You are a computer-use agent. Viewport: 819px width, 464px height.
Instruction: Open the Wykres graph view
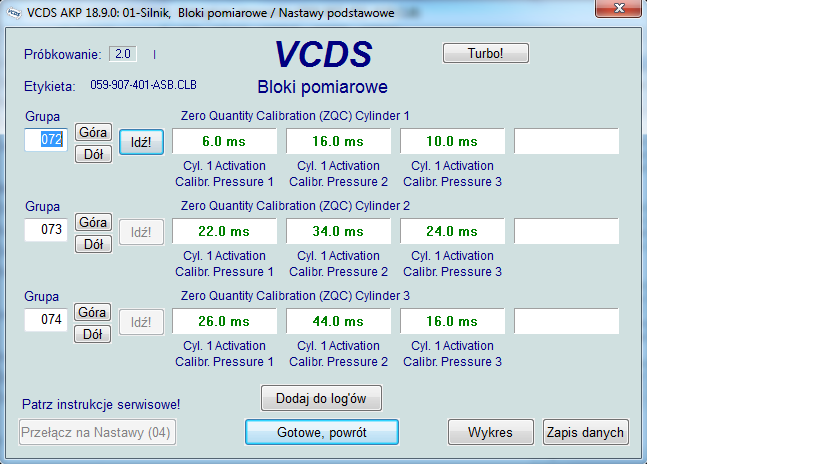point(490,432)
